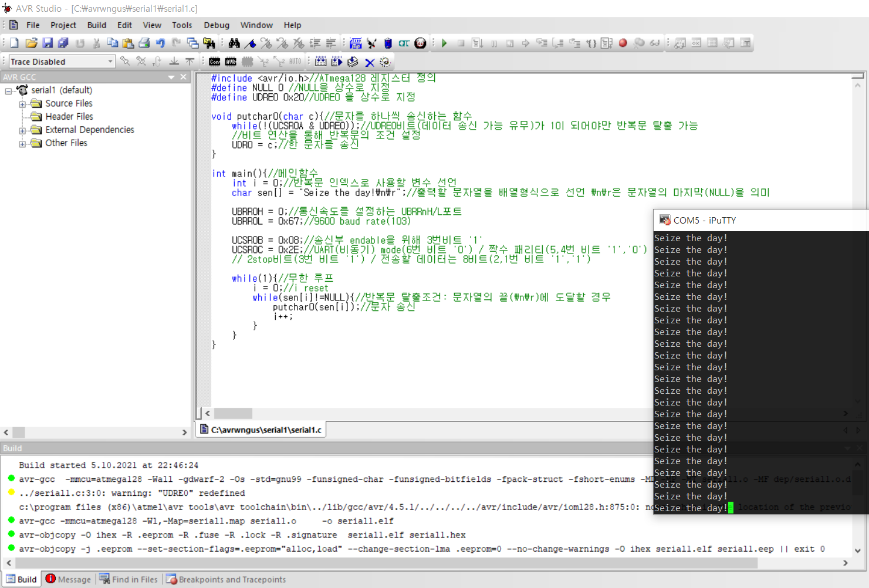The height and width of the screenshot is (588, 869).
Task: Click the red face toolbar icon
Action: 420,43
